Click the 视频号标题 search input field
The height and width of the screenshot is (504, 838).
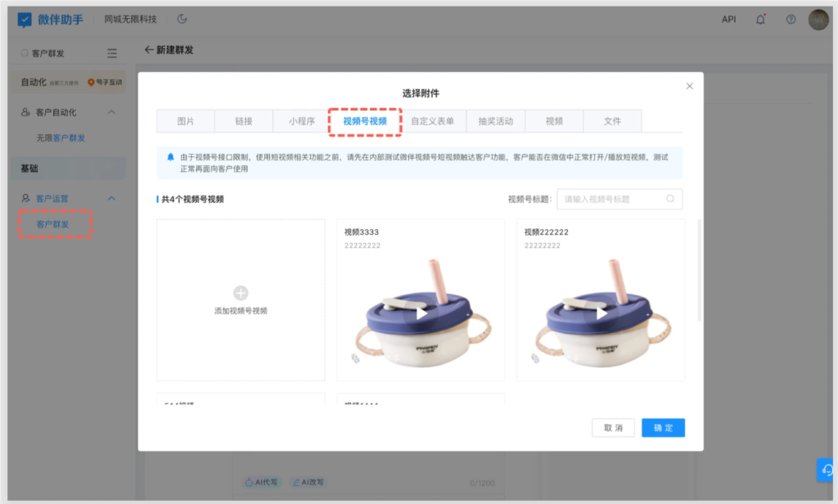(x=612, y=199)
